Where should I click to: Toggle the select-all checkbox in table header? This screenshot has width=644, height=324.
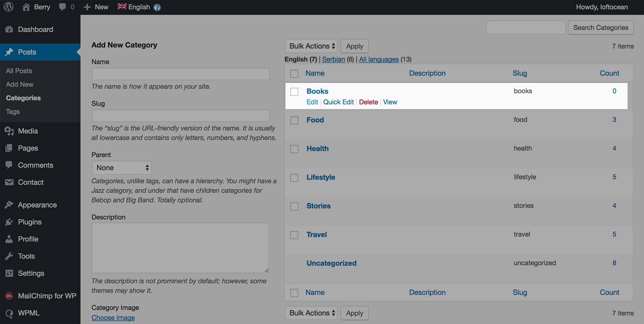294,73
